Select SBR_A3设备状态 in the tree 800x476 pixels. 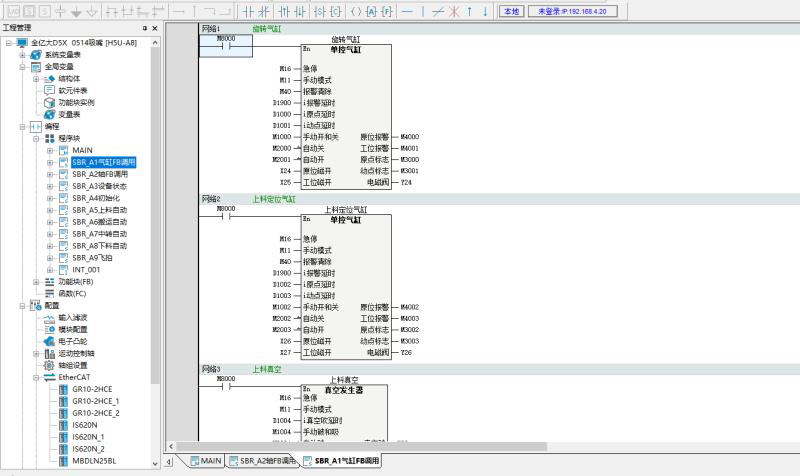(99, 186)
